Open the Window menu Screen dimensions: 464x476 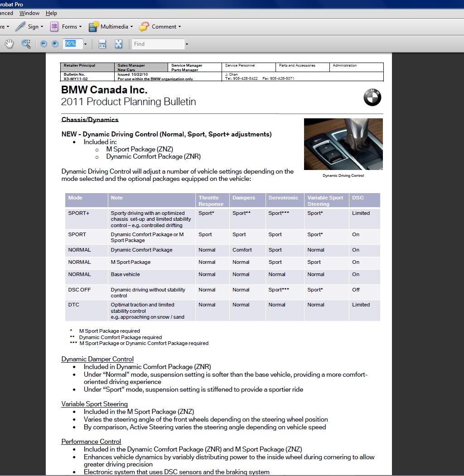click(x=29, y=13)
